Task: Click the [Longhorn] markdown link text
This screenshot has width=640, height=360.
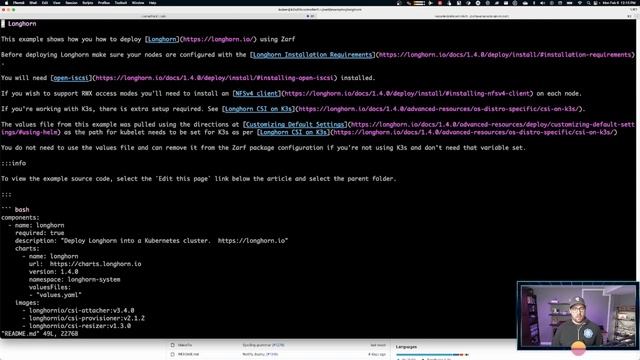Action: (x=162, y=39)
